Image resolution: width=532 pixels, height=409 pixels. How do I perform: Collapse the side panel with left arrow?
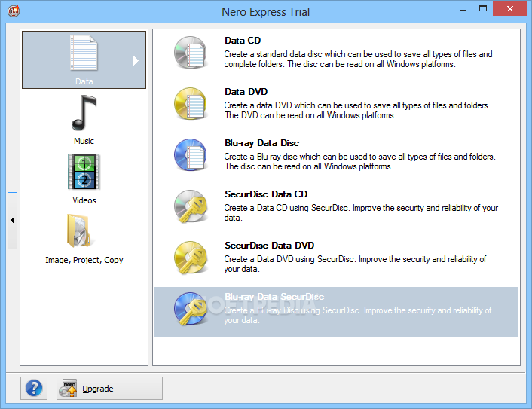[13, 221]
